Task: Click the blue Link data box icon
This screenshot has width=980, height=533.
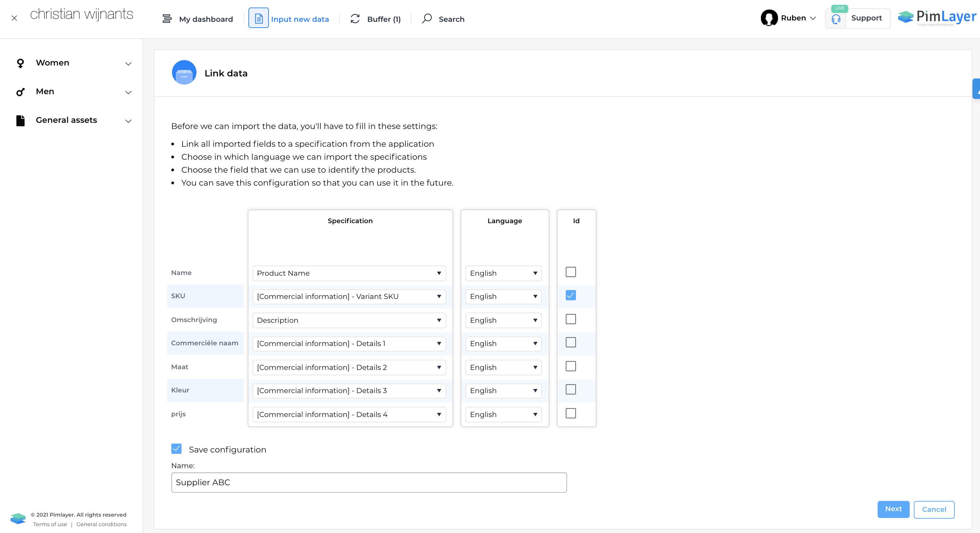Action: tap(184, 73)
